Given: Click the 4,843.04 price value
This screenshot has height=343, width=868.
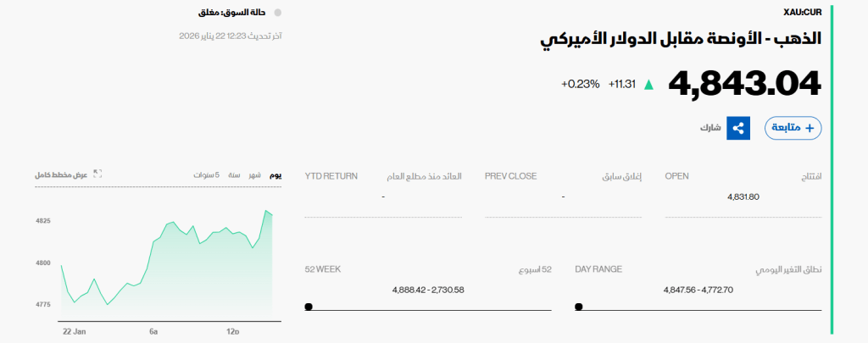Looking at the screenshot, I should click(745, 84).
